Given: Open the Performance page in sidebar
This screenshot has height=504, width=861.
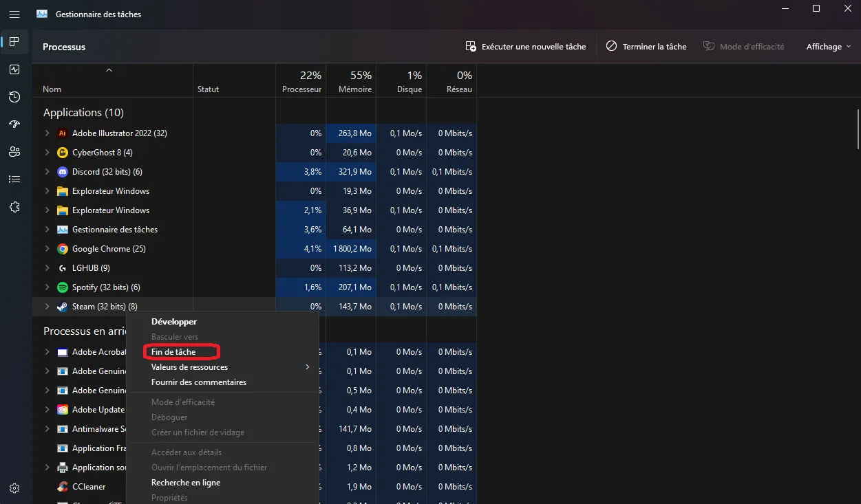Looking at the screenshot, I should [14, 69].
